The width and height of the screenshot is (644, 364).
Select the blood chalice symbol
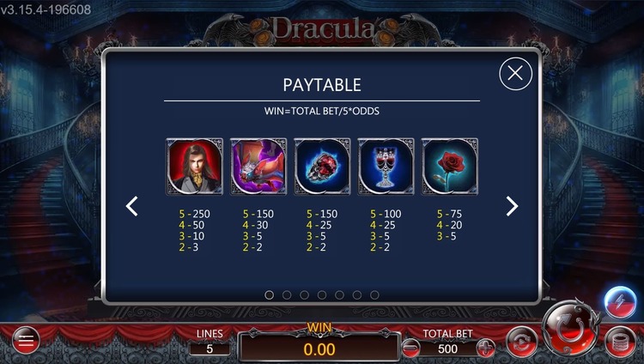coord(386,167)
